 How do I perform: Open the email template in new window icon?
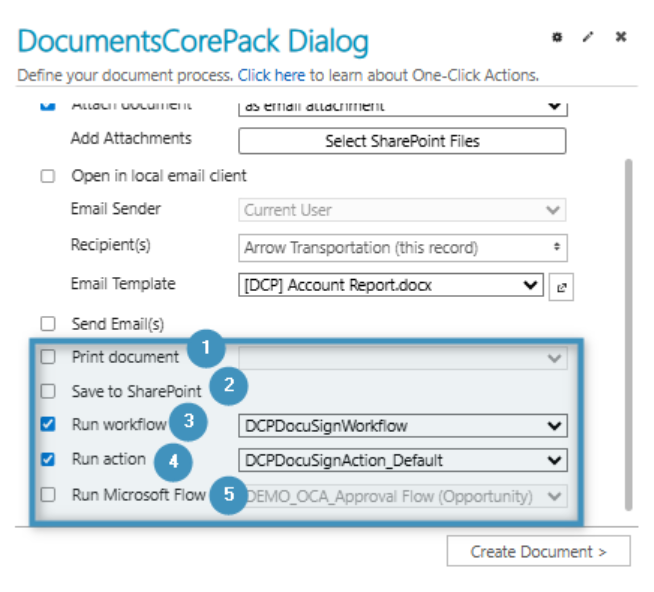point(561,287)
